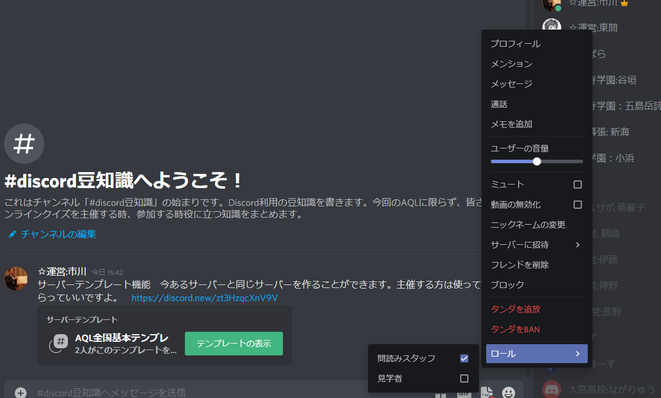Click the チャンネルの編集 link
The image size is (661, 398).
tap(58, 234)
